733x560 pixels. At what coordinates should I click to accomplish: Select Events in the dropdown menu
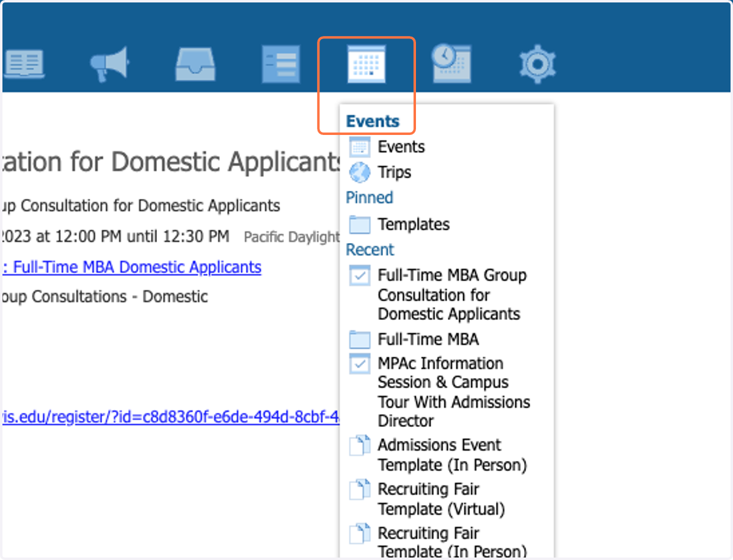tap(401, 147)
